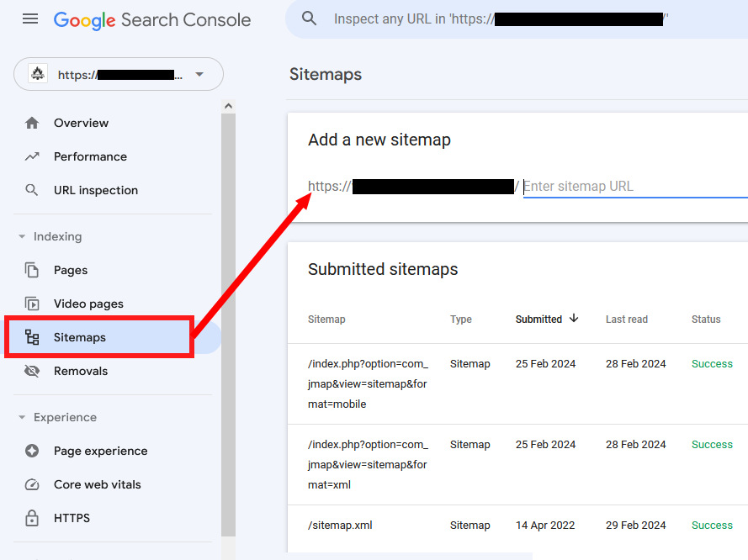The height and width of the screenshot is (560, 748).
Task: Open Pages in the sidebar
Action: pos(71,270)
